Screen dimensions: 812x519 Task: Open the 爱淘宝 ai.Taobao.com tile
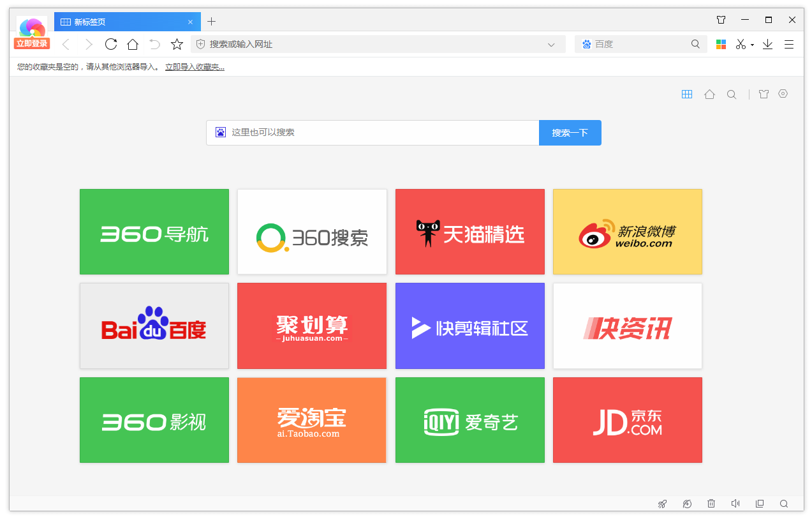[312, 420]
